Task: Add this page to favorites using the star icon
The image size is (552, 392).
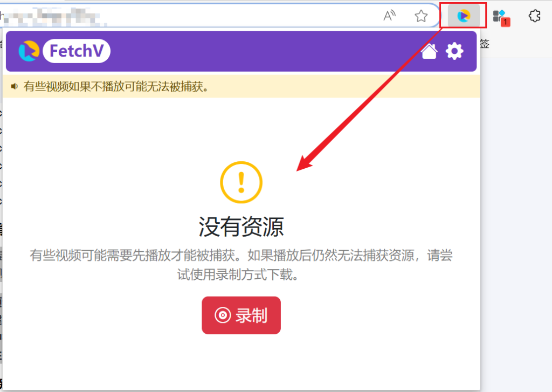Action: [420, 16]
